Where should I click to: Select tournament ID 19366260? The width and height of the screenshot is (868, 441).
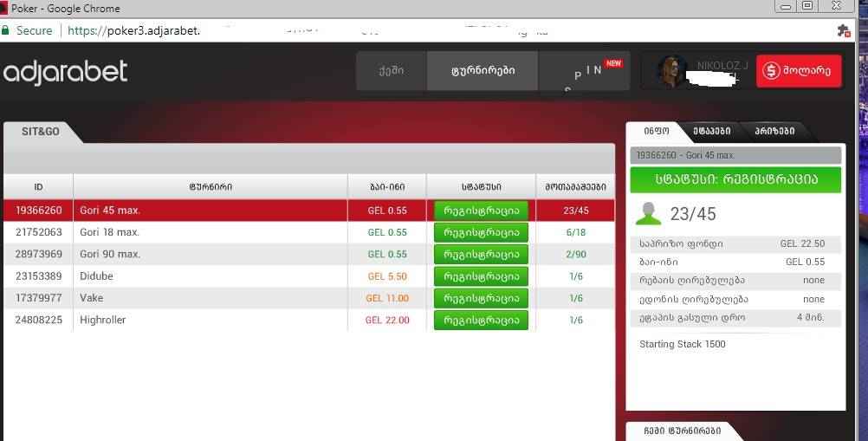click(x=39, y=211)
